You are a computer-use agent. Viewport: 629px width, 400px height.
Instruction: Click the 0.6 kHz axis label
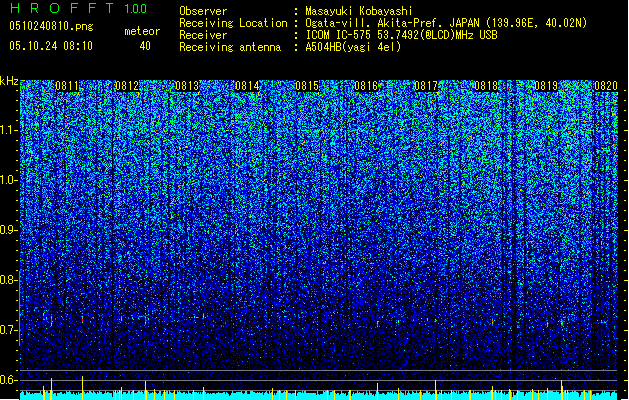pyautogui.click(x=9, y=380)
